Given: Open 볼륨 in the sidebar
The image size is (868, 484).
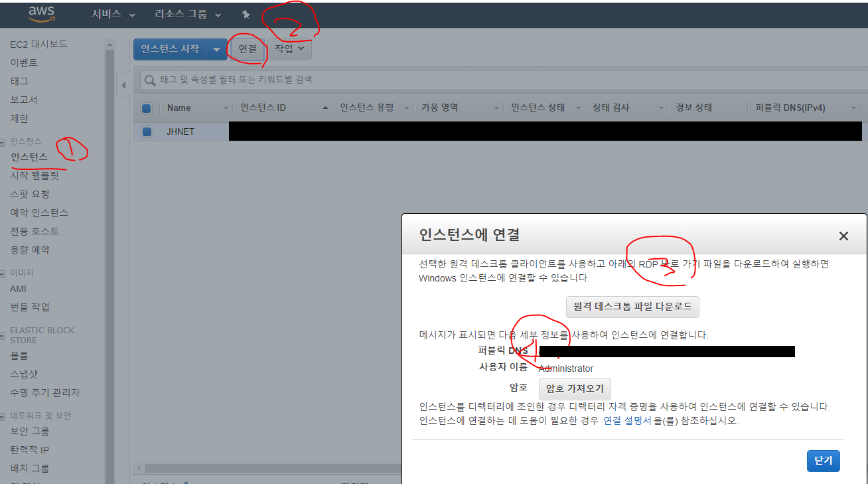Looking at the screenshot, I should pos(19,356).
